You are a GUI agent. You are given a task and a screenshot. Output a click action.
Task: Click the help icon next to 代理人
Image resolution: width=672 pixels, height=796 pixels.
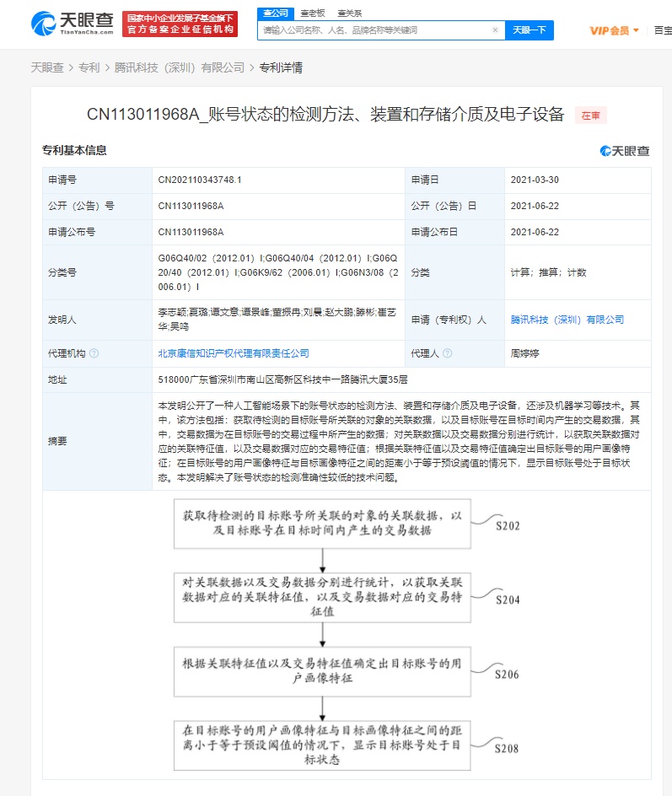447,353
